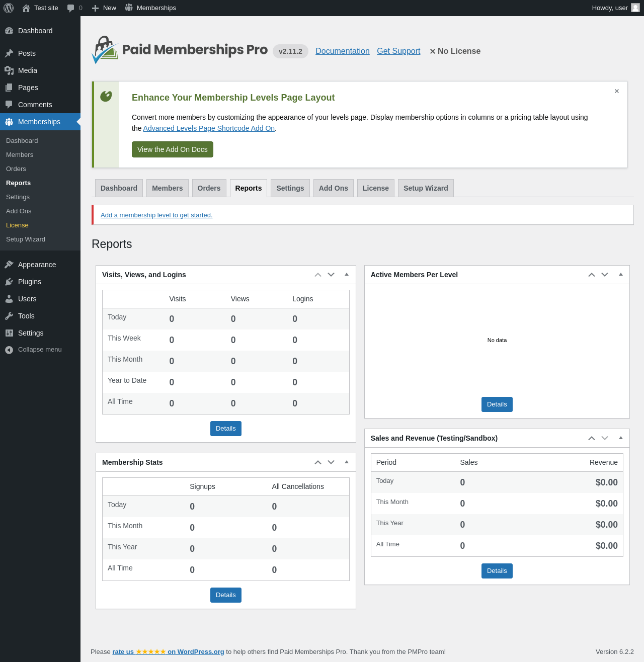This screenshot has height=662, width=644.
Task: Switch to the Add Ons tab
Action: [334, 188]
